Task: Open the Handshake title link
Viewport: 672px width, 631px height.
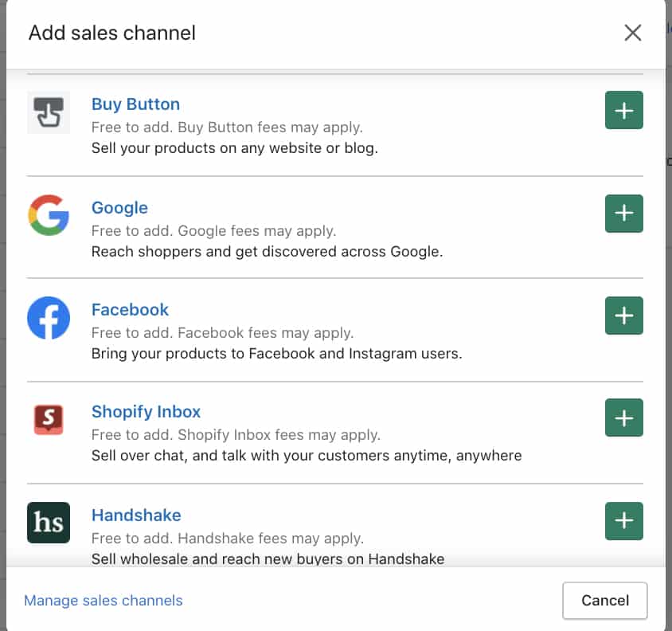Action: click(x=136, y=515)
